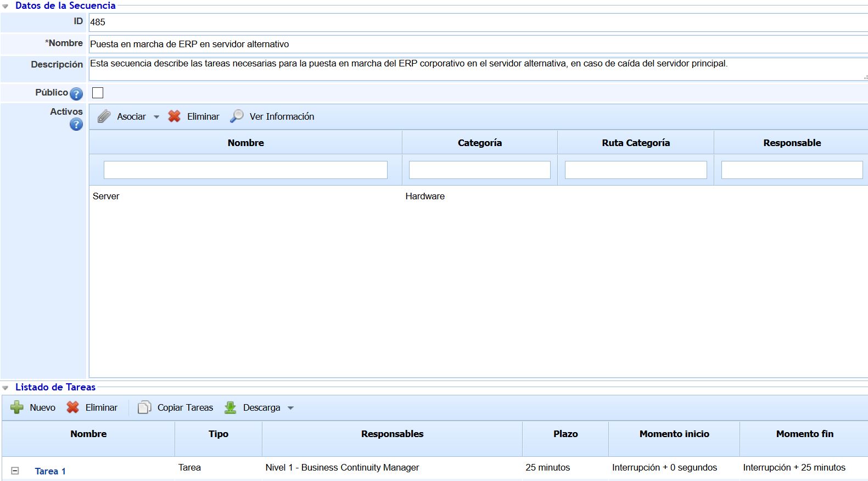
Task: Click the Nombre filter field in Activos
Action: 245,170
